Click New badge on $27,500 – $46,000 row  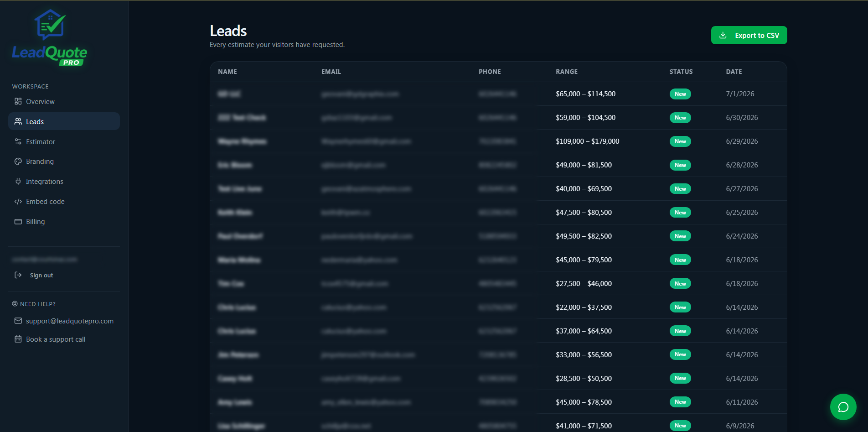coord(680,284)
